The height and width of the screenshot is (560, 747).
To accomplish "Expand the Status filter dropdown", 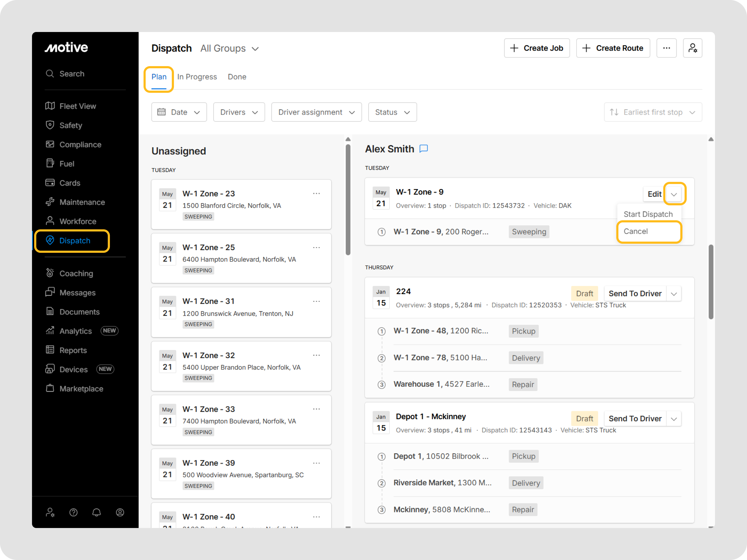I will click(392, 112).
